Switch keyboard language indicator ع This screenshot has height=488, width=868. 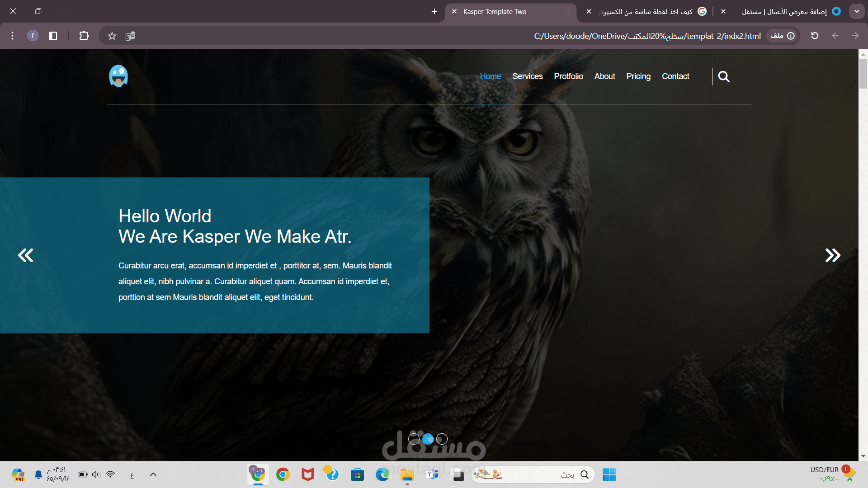pyautogui.click(x=132, y=475)
